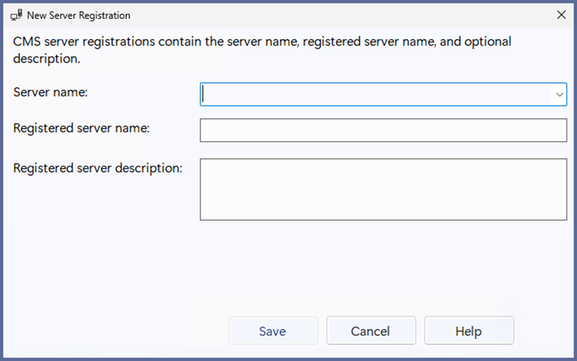Screen dimensions: 577x361
Task: Click the "optional" word in the intro text
Action: (488, 42)
